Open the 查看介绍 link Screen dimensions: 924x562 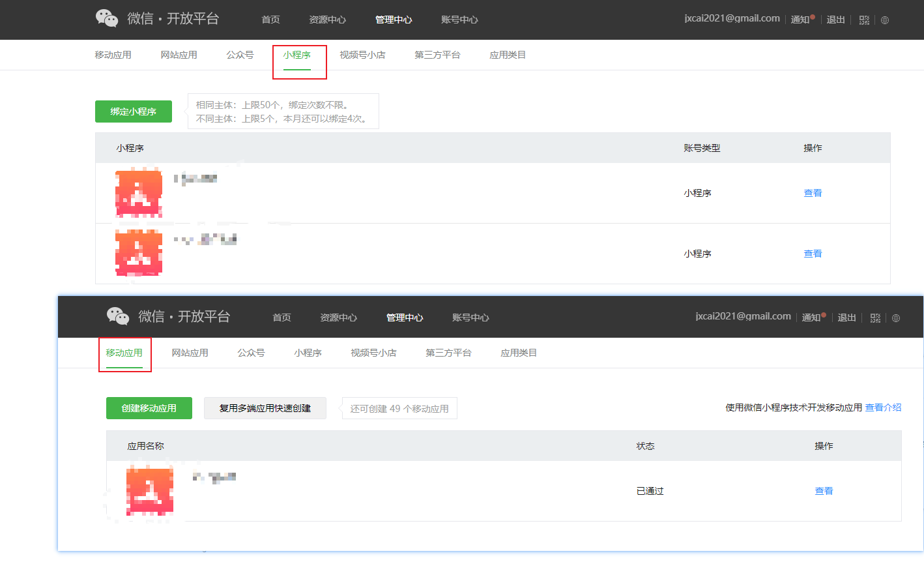883,407
